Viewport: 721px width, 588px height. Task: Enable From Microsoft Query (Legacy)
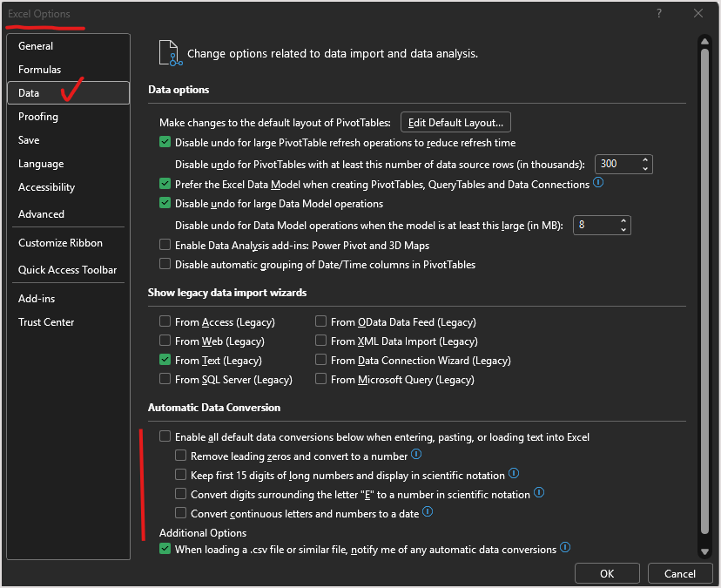321,379
